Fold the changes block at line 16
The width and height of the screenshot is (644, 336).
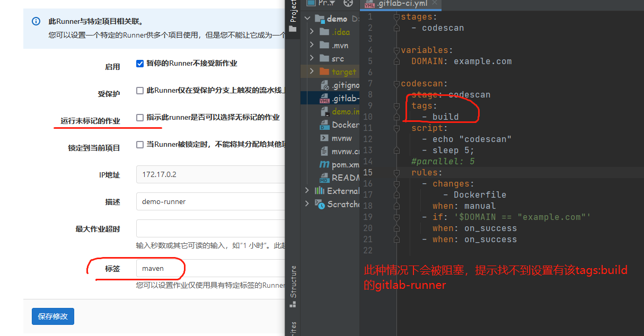click(396, 184)
